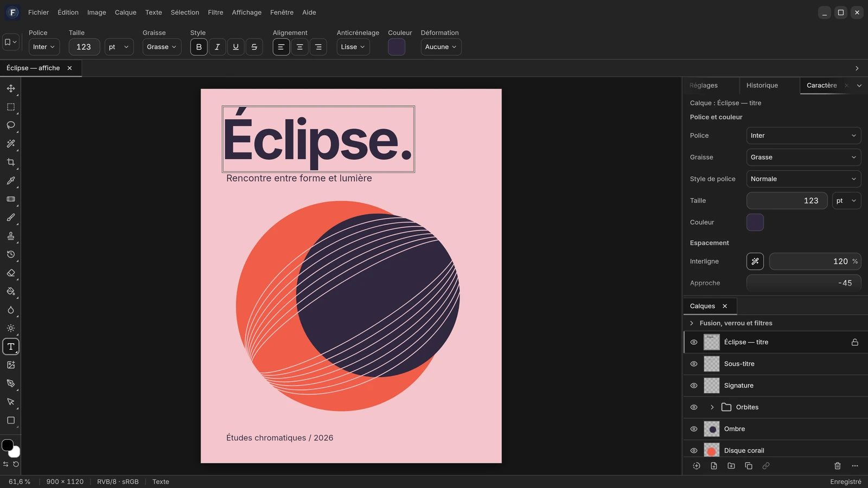Expand Fusion, verrou et filtres section

click(692, 323)
